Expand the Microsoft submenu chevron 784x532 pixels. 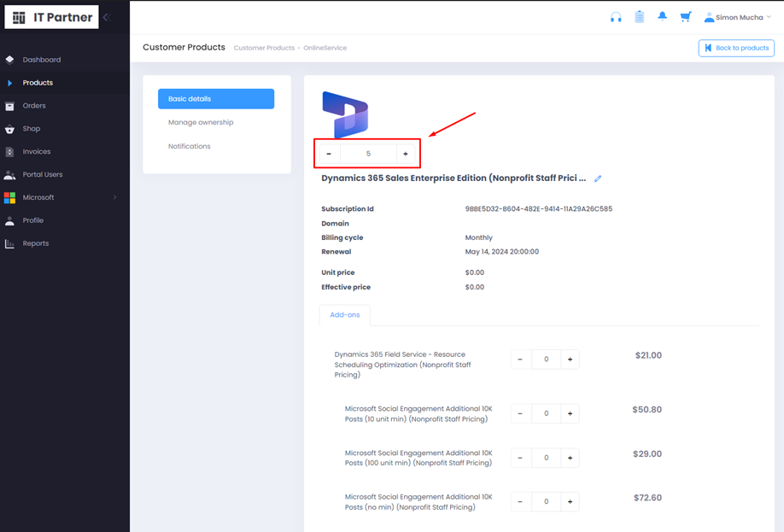pyautogui.click(x=115, y=197)
